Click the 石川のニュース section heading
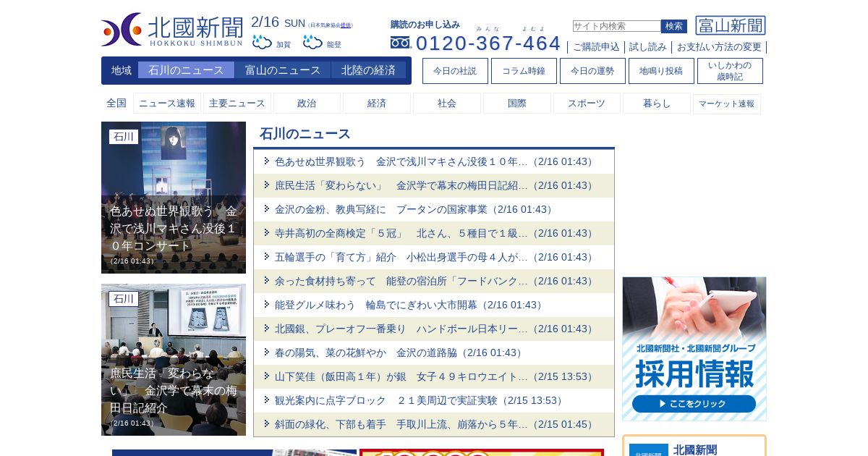Image resolution: width=868 pixels, height=456 pixels. click(x=305, y=134)
